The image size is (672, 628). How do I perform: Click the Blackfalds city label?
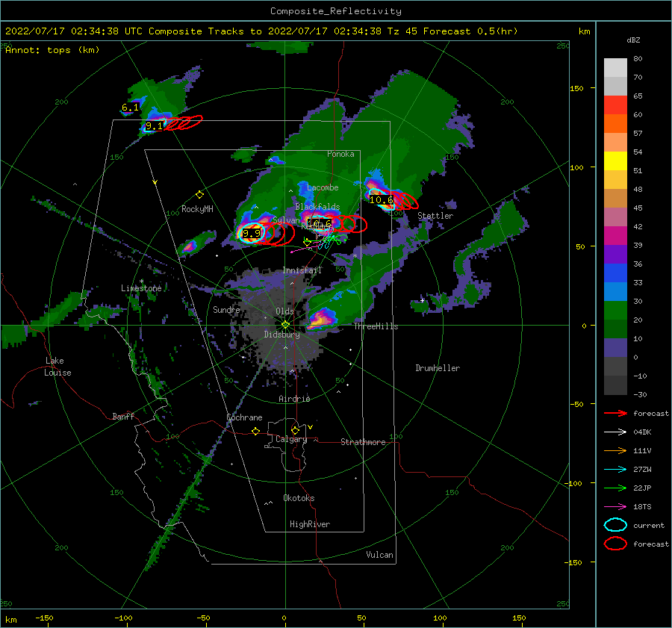tap(317, 207)
